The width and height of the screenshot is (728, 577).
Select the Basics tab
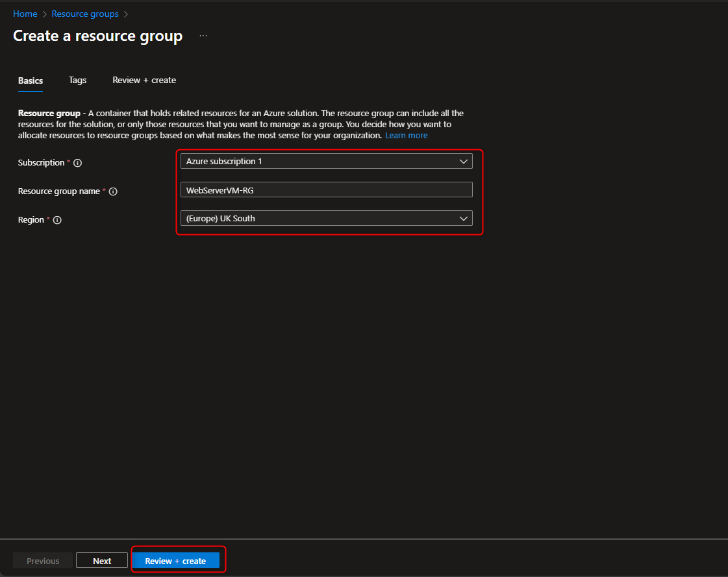click(30, 80)
